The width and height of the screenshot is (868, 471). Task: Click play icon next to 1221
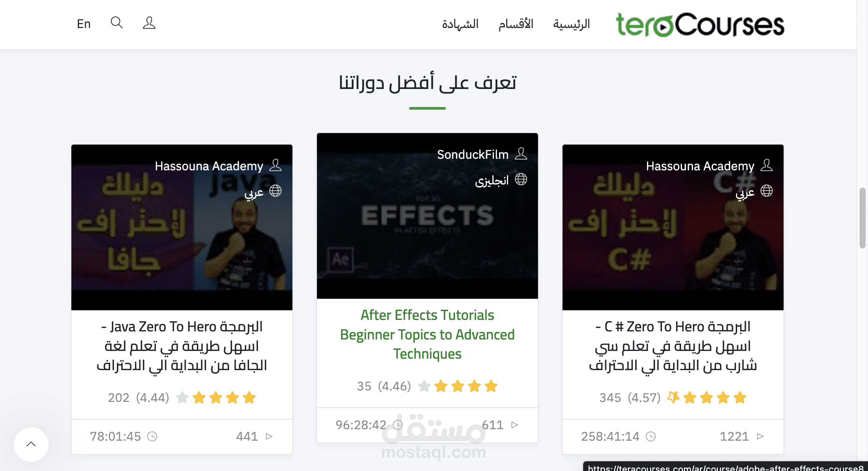pyautogui.click(x=760, y=436)
